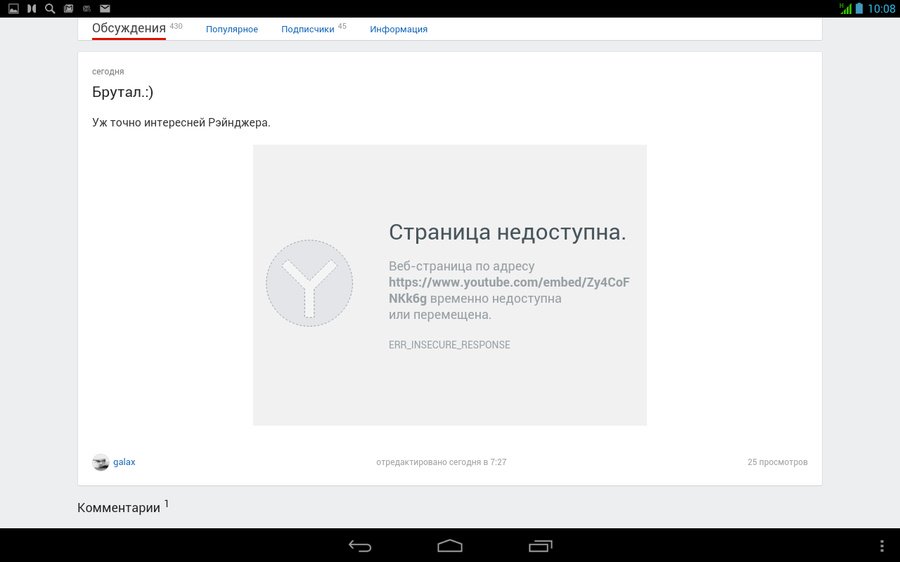Tap the text Уж точно интересней Рэйнджера

(x=181, y=123)
